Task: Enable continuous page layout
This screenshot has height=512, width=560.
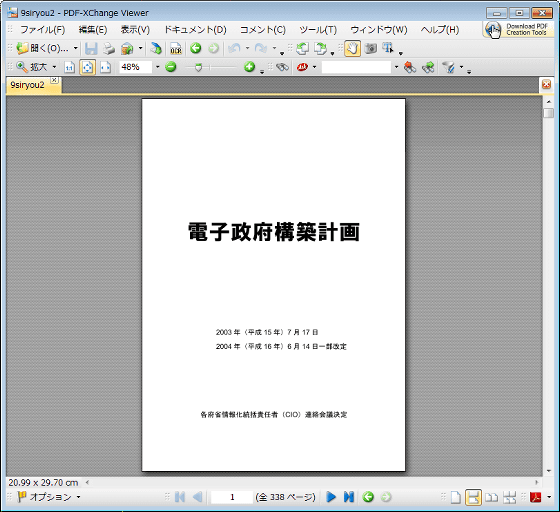Action: point(473,497)
